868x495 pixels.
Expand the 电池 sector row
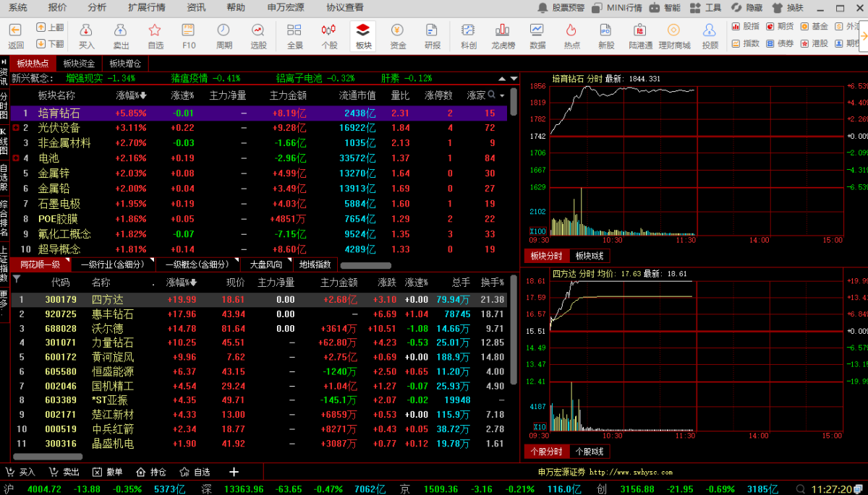coord(16,158)
